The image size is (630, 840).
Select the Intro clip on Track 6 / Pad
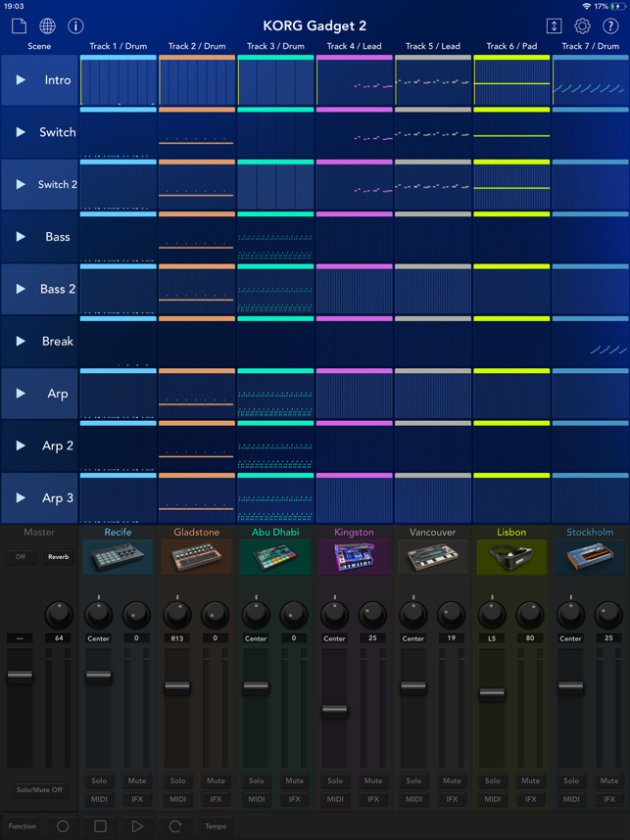(x=511, y=80)
